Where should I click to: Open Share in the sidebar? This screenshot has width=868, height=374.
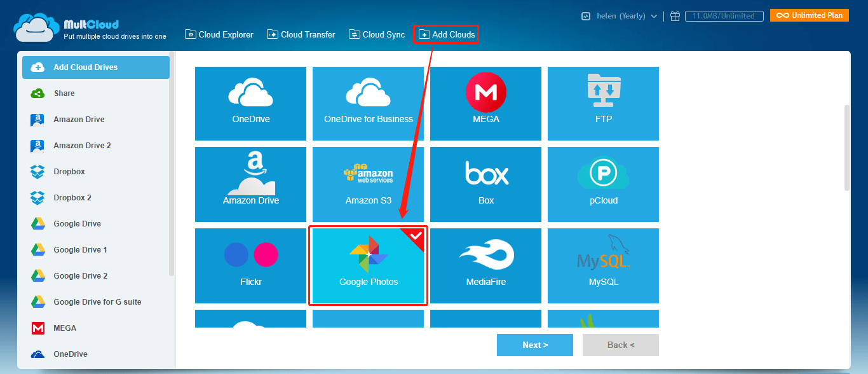[96, 93]
